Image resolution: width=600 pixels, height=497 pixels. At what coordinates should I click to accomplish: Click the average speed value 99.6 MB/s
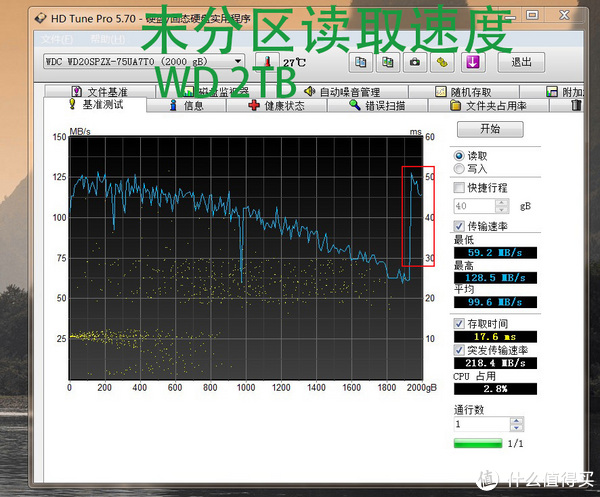495,302
